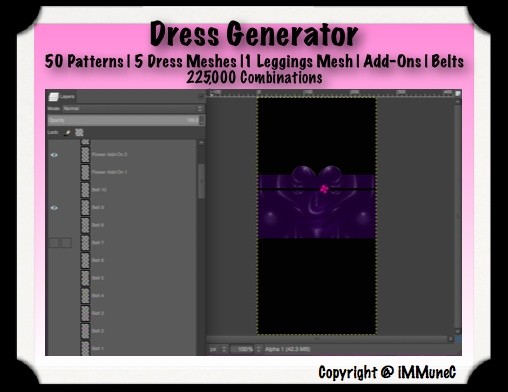The height and width of the screenshot is (392, 508).
Task: Click the layers list vertical scrollbar thumb
Action: 201,181
